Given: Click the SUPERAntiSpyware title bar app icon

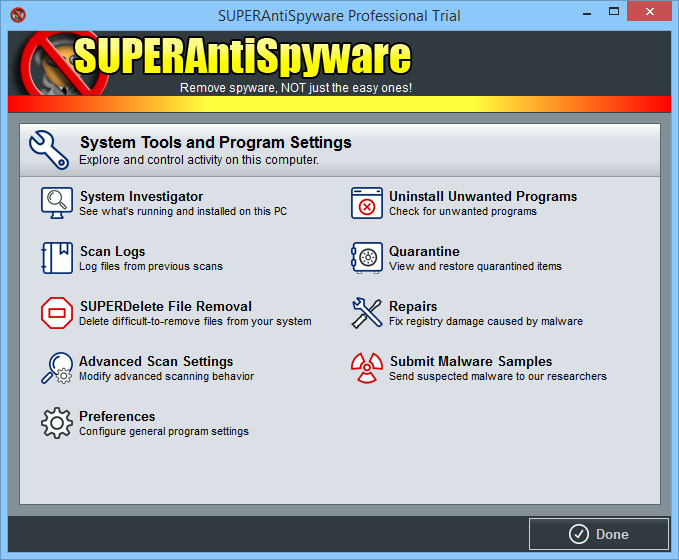Looking at the screenshot, I should tap(17, 15).
